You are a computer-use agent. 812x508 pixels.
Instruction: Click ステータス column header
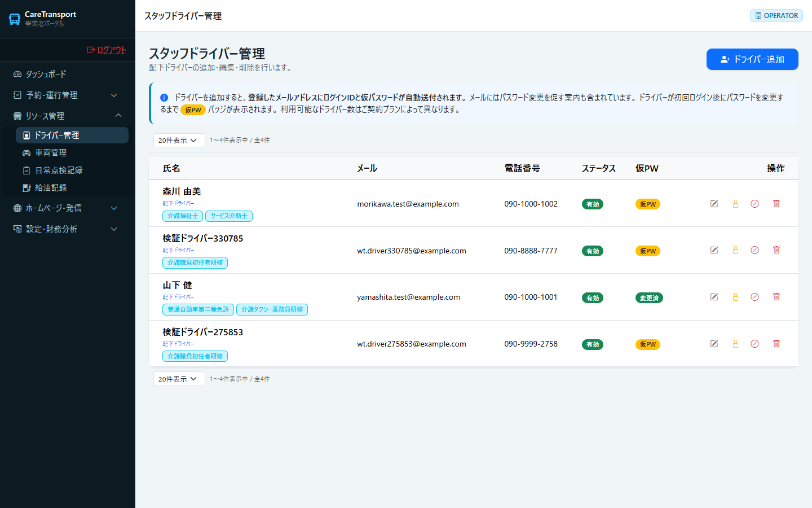pyautogui.click(x=599, y=168)
